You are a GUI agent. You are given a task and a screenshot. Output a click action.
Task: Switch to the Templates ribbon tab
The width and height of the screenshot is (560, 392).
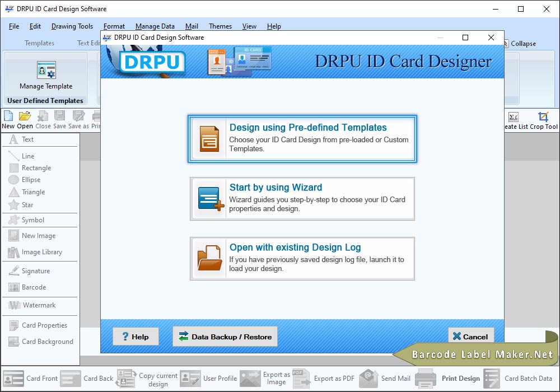(x=39, y=43)
